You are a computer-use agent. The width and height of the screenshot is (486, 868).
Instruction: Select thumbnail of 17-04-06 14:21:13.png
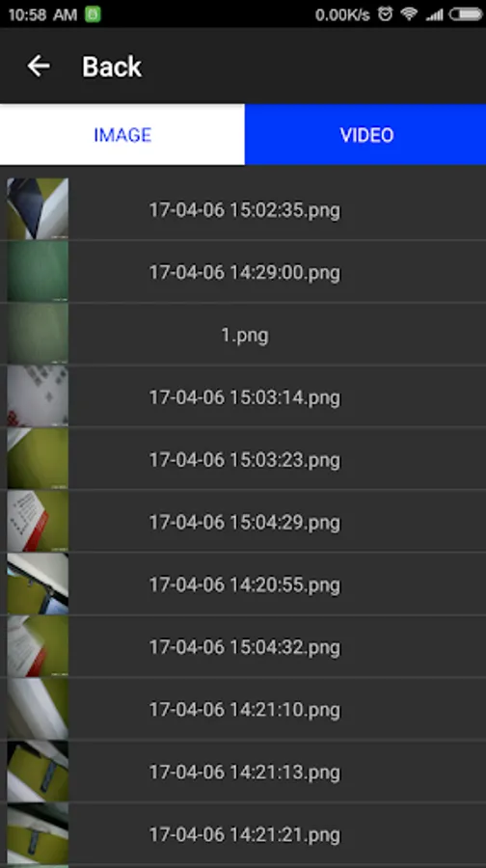pyautogui.click(x=38, y=772)
